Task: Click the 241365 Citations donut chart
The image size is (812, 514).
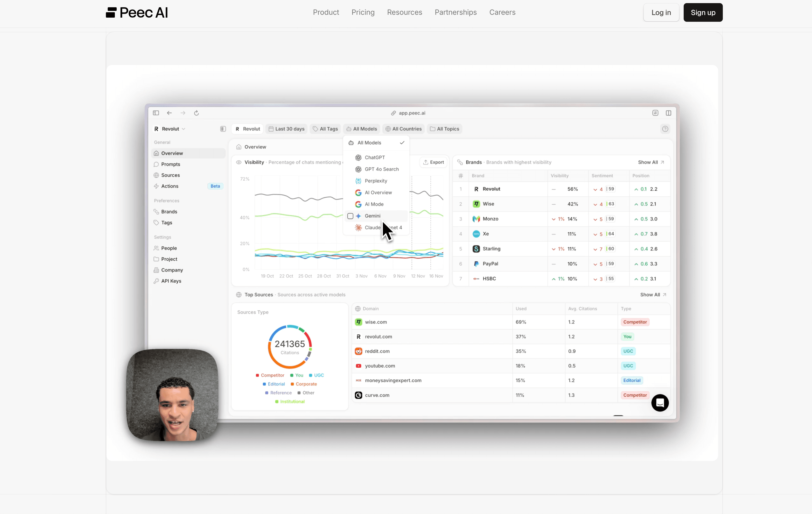Action: 290,346
